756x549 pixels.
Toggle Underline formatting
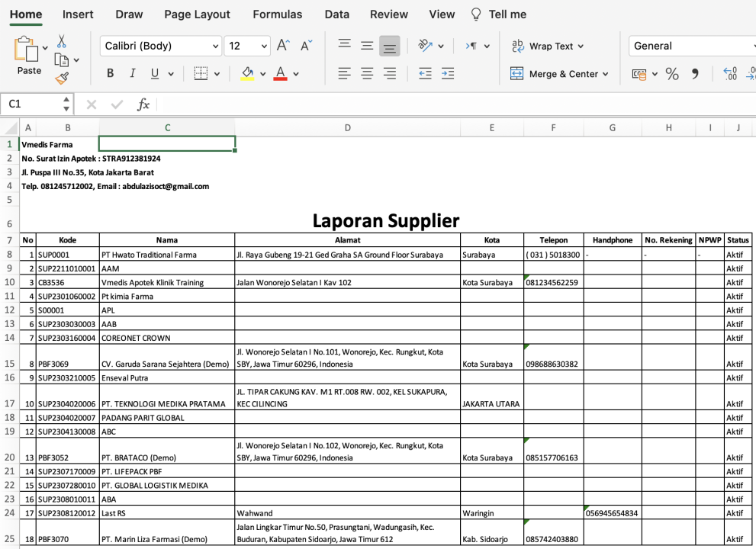click(x=155, y=74)
